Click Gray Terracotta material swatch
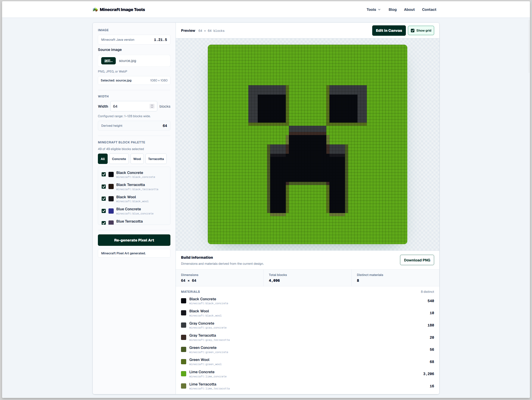532x400 pixels. pos(183,337)
